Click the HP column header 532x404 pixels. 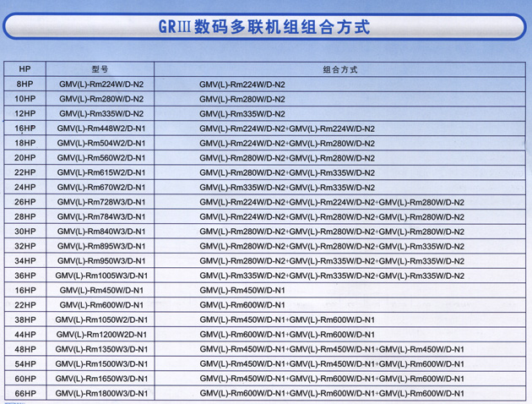[x=24, y=69]
